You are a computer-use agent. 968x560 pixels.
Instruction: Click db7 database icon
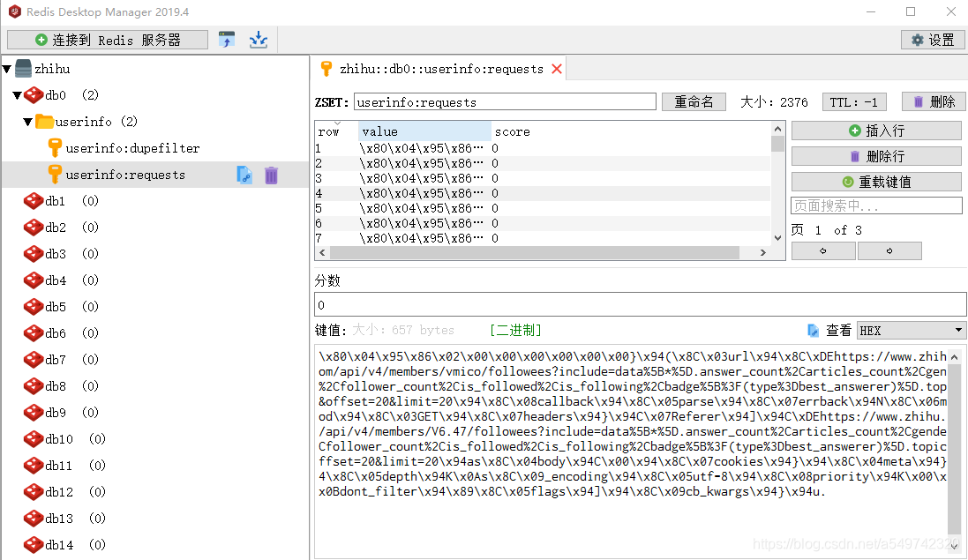click(34, 360)
